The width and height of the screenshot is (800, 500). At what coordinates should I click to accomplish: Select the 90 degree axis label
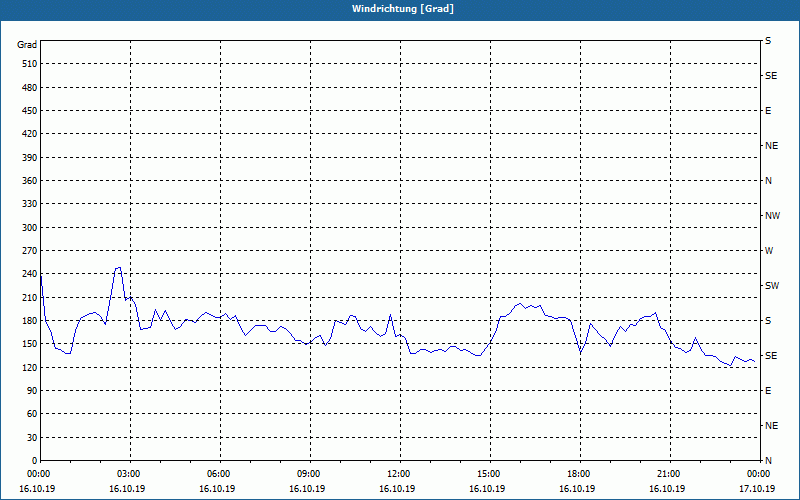tap(32, 391)
